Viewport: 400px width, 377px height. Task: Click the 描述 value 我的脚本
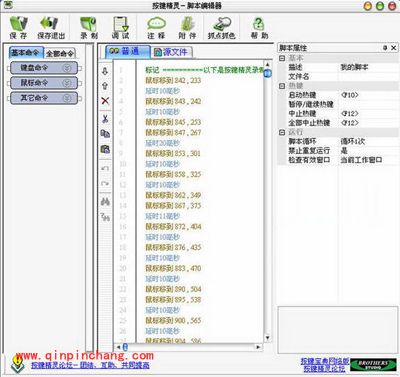354,67
